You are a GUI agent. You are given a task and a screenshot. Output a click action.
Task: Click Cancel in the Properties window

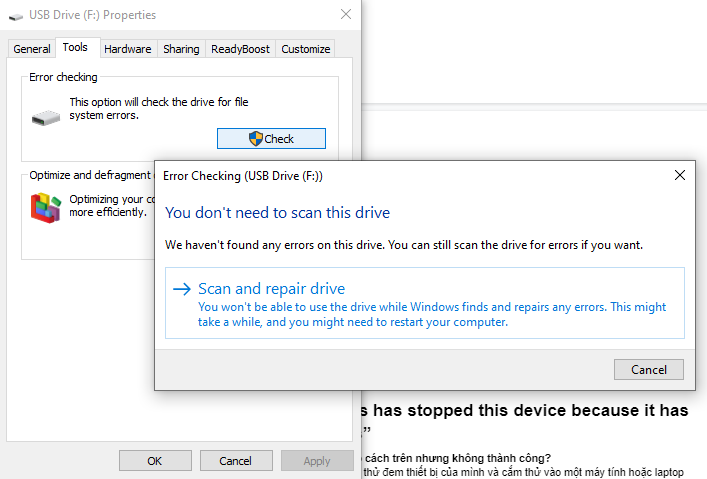click(236, 461)
